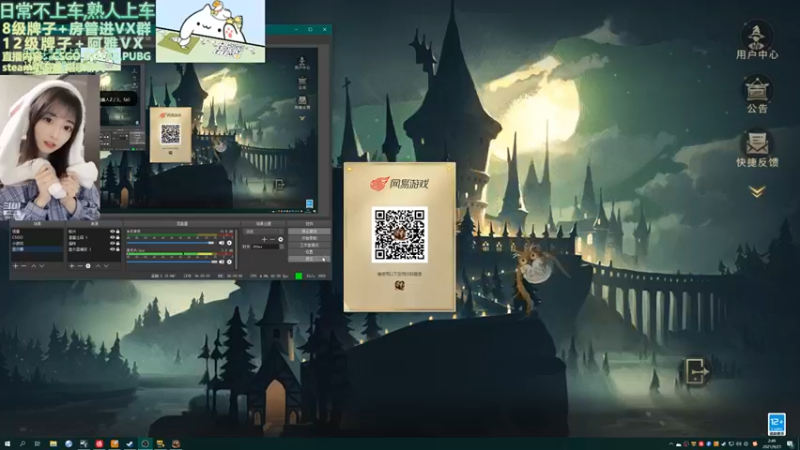Open source properties gear in sources panel
This screenshot has height=450, width=800.
pyautogui.click(x=88, y=266)
